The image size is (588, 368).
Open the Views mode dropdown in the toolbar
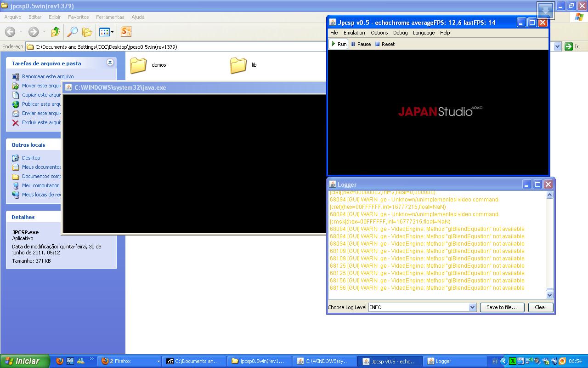[106, 32]
